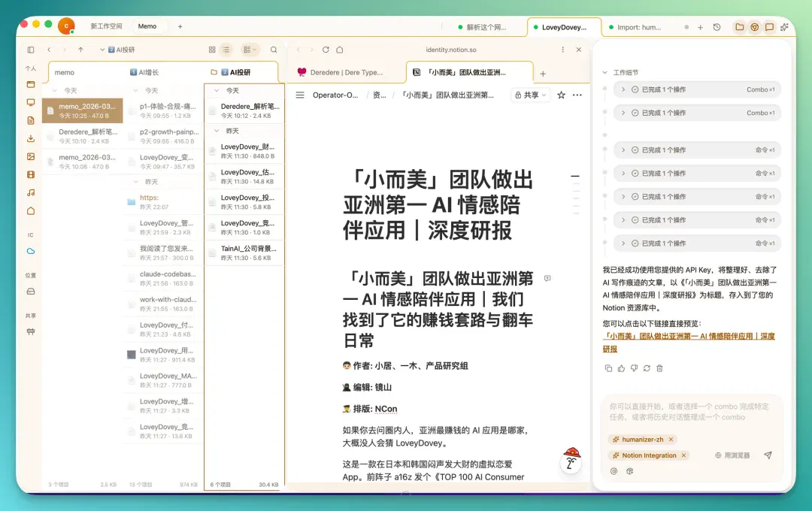Click the mascot floating button
This screenshot has height=511, width=812.
[571, 460]
